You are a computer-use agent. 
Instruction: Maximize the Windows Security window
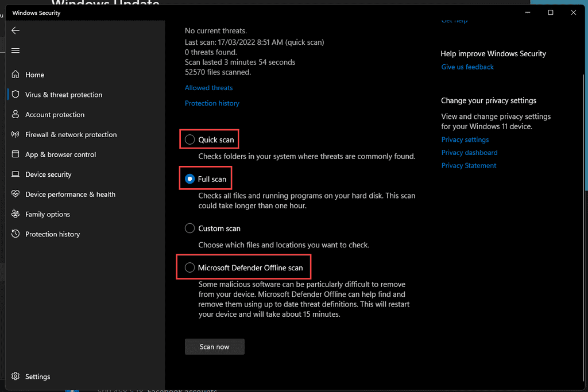pos(551,13)
